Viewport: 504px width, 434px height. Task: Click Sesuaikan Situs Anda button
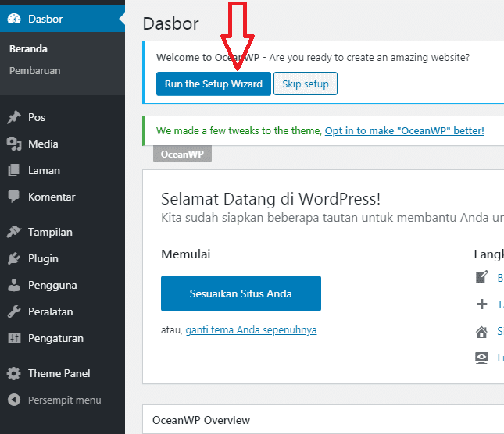(x=241, y=293)
